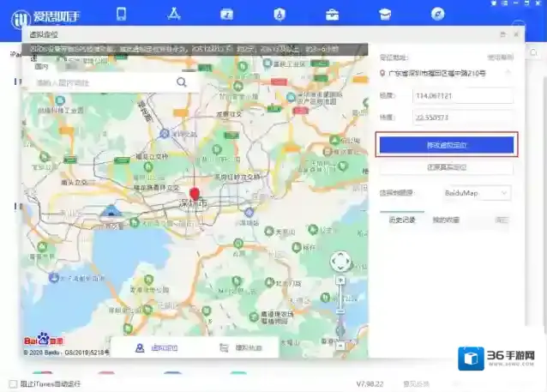Open the compass browser icon
Viewport: 547px width, 392px height.
[x=438, y=14]
